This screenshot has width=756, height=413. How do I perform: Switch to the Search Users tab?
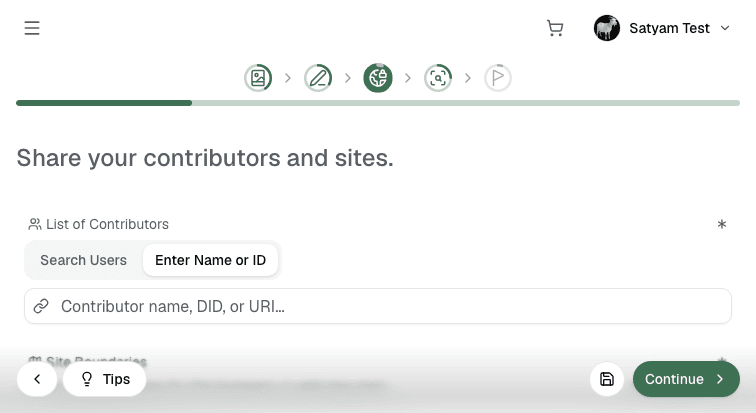coord(83,260)
